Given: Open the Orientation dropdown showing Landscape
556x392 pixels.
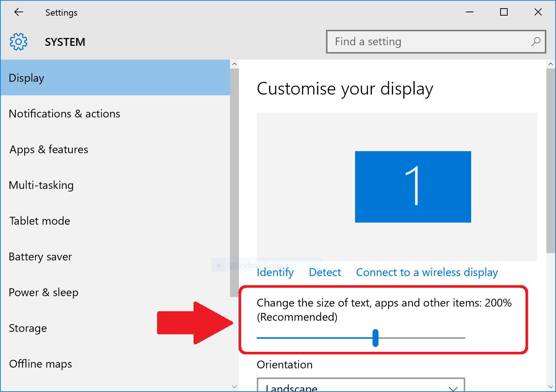Looking at the screenshot, I should click(x=361, y=387).
